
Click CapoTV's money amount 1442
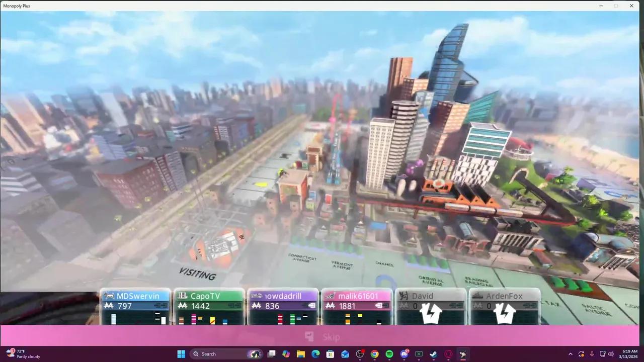tap(201, 306)
